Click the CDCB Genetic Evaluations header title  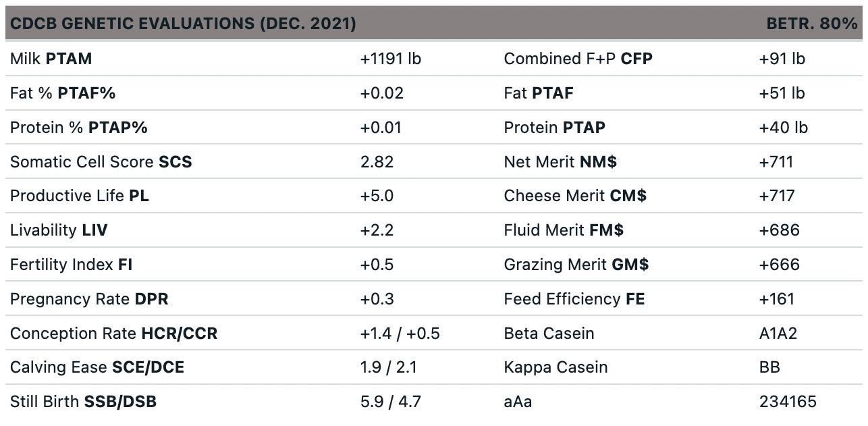pos(183,24)
